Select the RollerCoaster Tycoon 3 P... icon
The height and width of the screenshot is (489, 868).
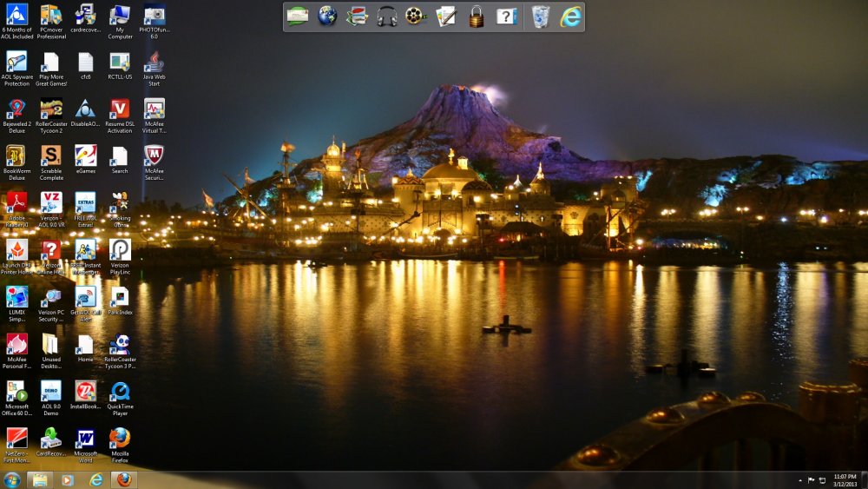point(120,352)
